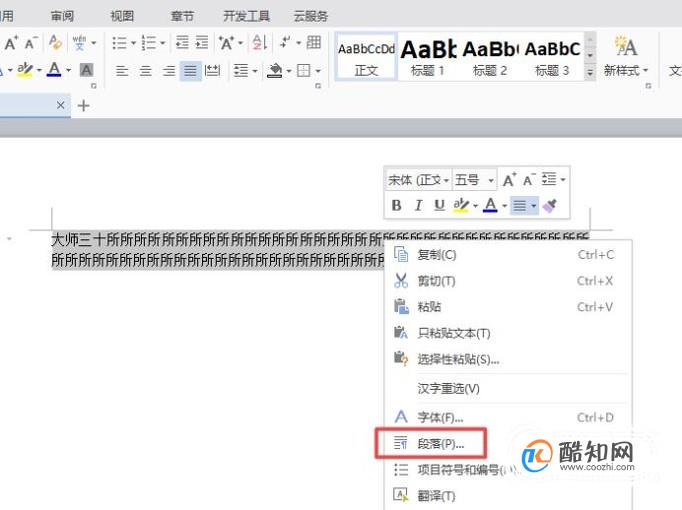Choose 字体(F)... from context menu
This screenshot has width=682, height=510.
(508, 417)
